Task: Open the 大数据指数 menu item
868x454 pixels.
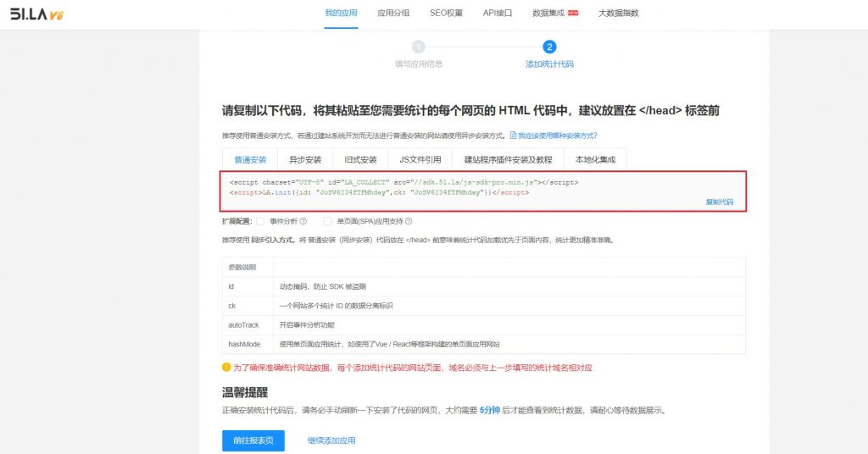Action: click(618, 13)
